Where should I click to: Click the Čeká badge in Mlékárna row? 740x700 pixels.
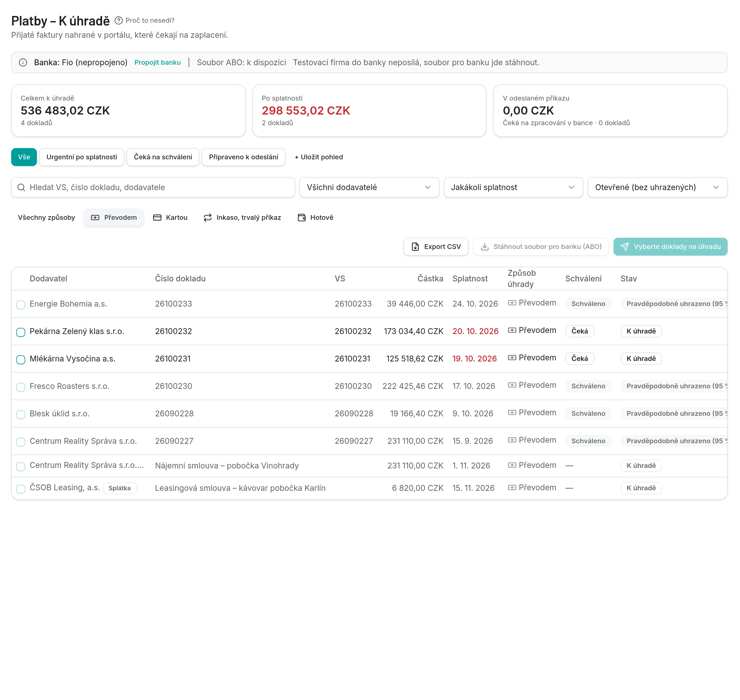(x=579, y=359)
